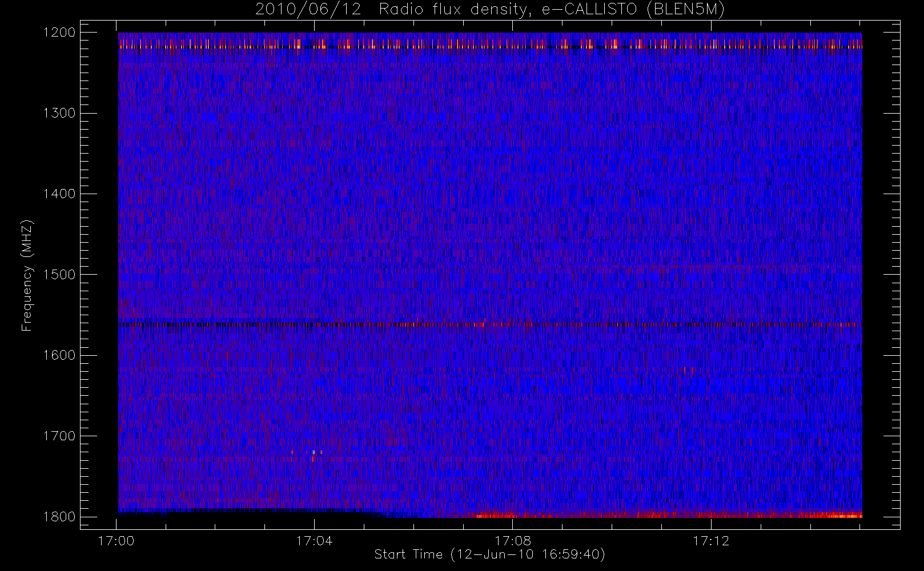Click the 1800 frequency tick label
Image resolution: width=924 pixels, height=571 pixels.
coord(59,516)
